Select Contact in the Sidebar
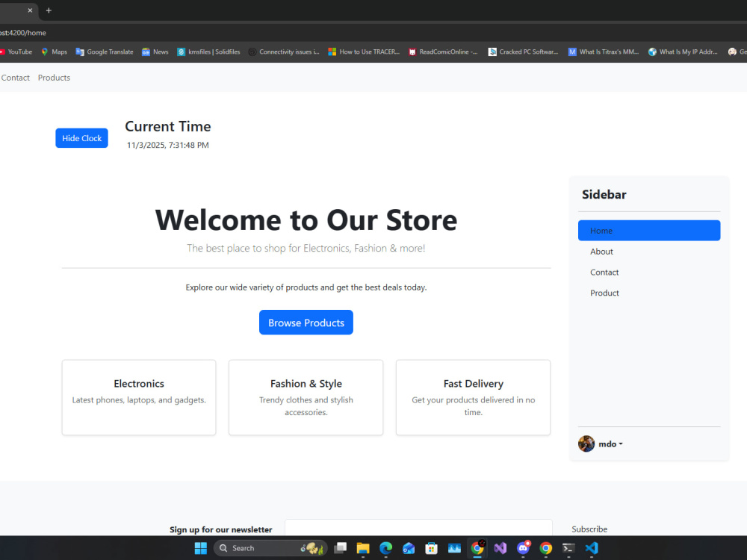The image size is (747, 560). (649, 273)
